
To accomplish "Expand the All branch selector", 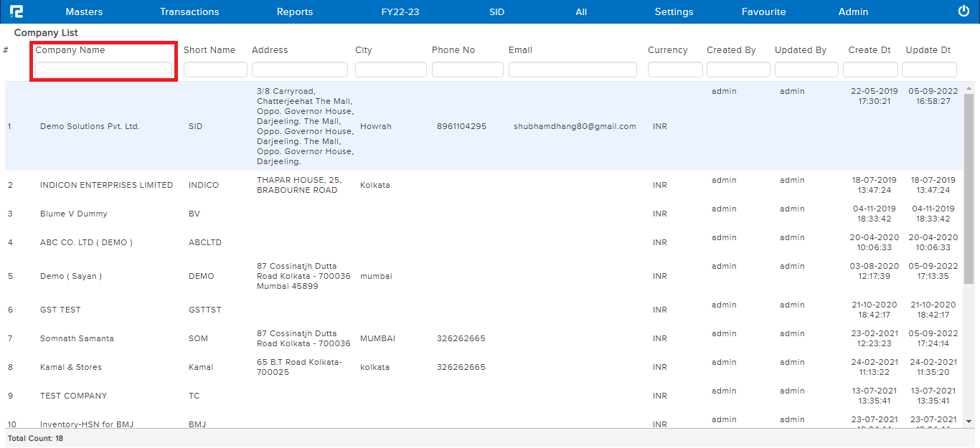I will 581,11.
